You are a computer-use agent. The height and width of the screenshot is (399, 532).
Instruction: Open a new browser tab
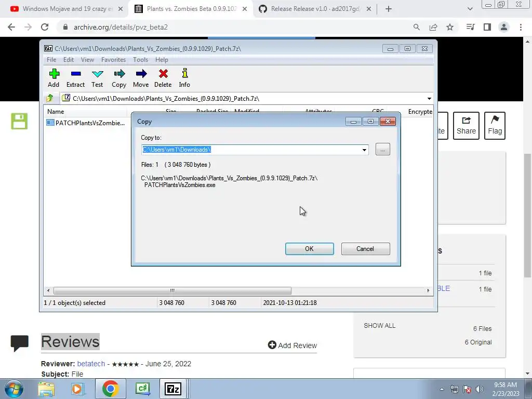click(x=389, y=9)
